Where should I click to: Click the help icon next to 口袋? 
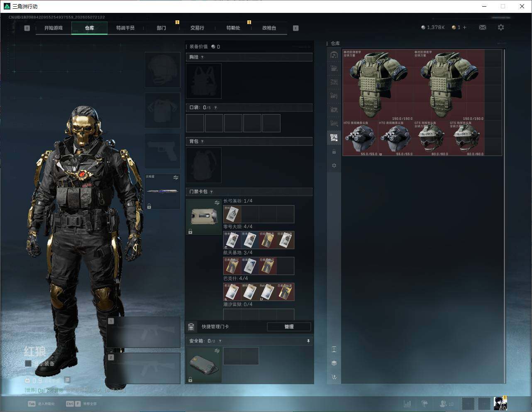pyautogui.click(x=215, y=108)
